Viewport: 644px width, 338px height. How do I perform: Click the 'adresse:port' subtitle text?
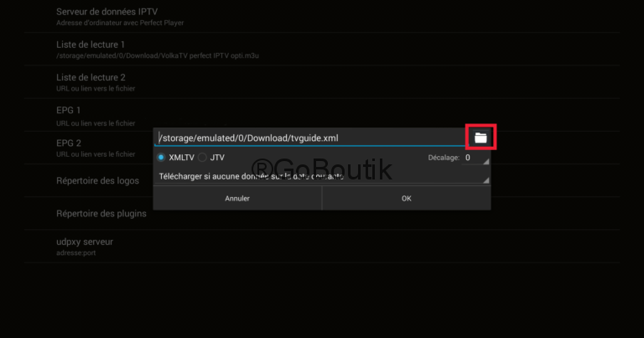[76, 253]
